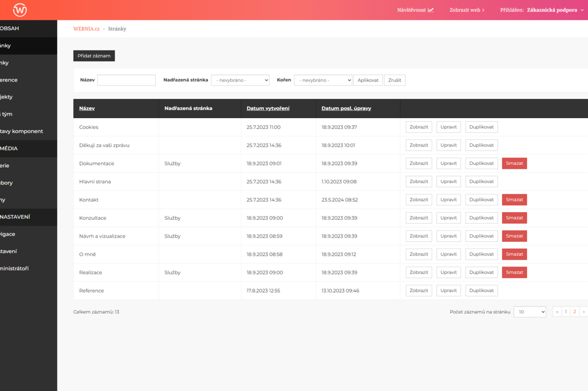This screenshot has width=588, height=391.
Task: Delete O mně page with Smazat
Action: click(x=514, y=254)
